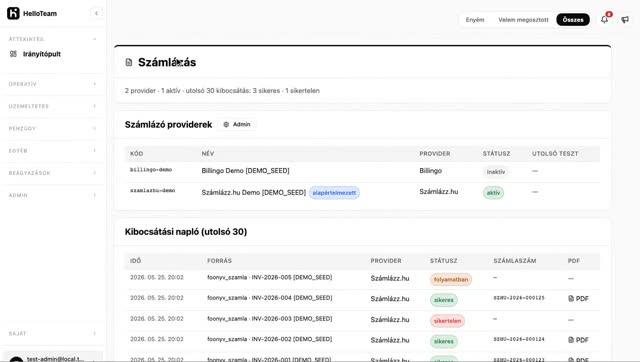Expand the ÜZEMELTETÉS sidebar section
Screen dimensions: 640x362
(x=53, y=106)
